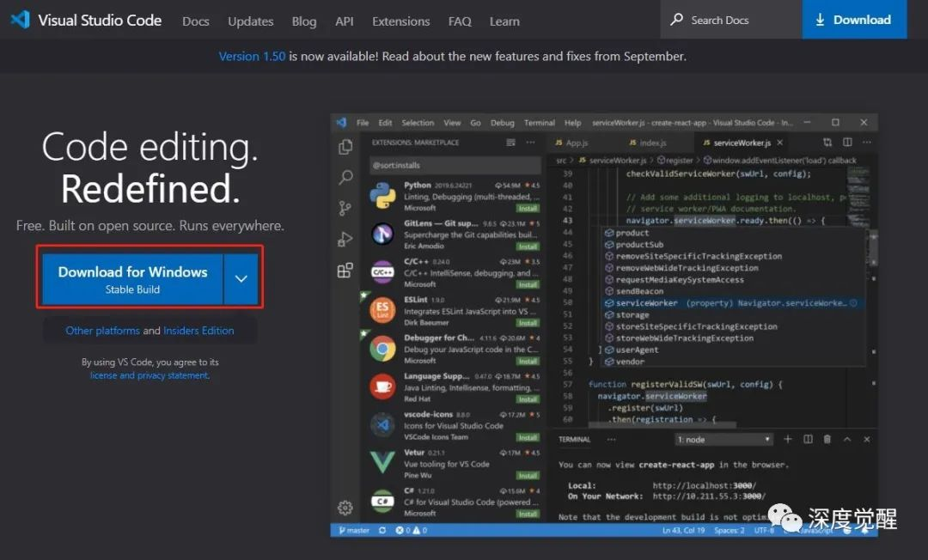Open the Selection menu in the editor
Viewport: 928px width, 560px height.
point(418,123)
